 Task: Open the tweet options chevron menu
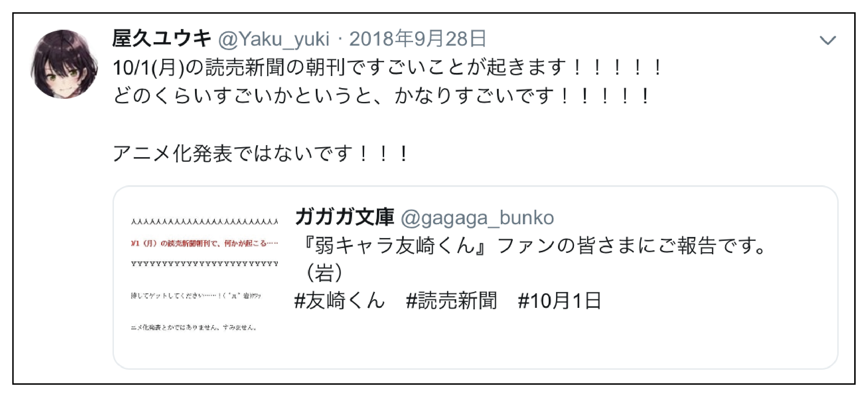(828, 40)
